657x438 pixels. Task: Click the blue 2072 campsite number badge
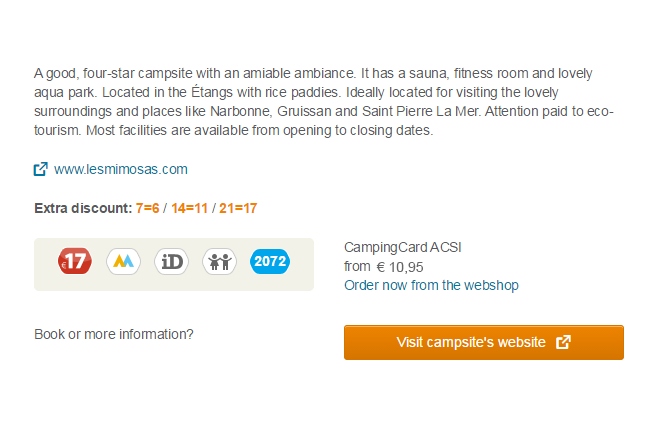point(270,261)
